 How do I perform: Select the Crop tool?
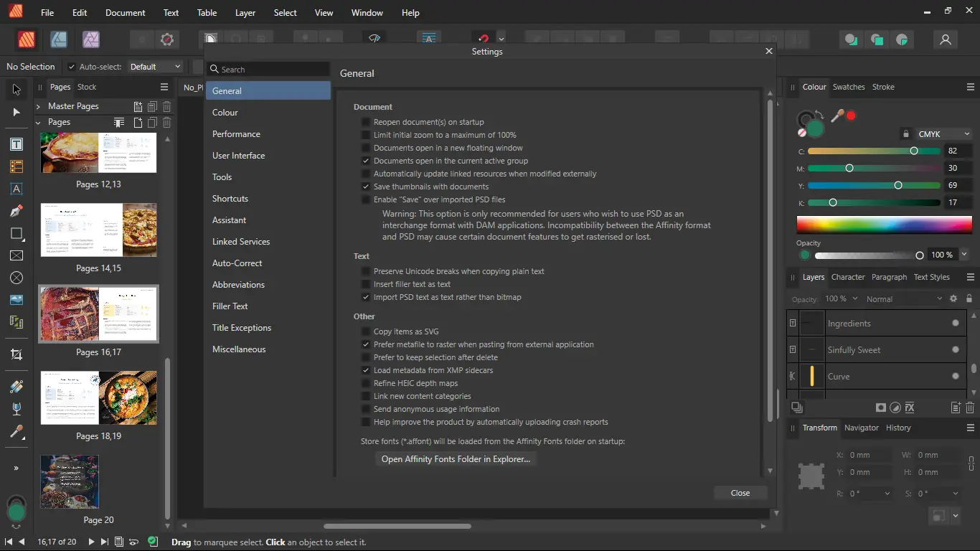pos(16,354)
